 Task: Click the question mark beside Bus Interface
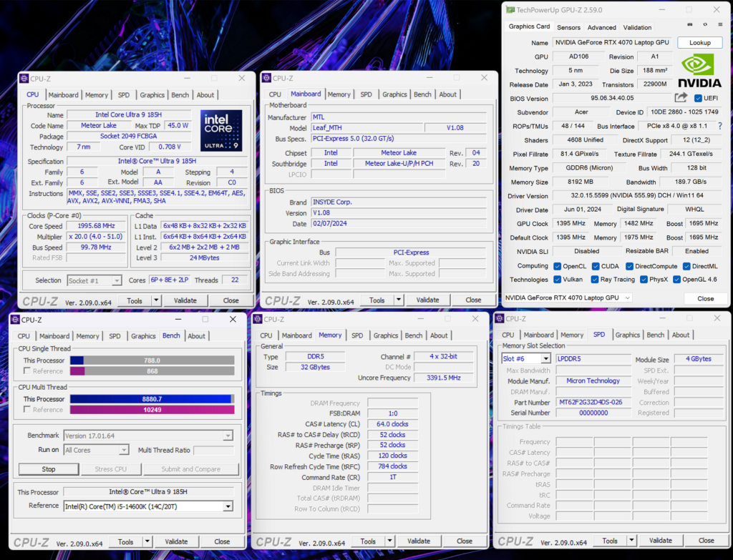[720, 126]
